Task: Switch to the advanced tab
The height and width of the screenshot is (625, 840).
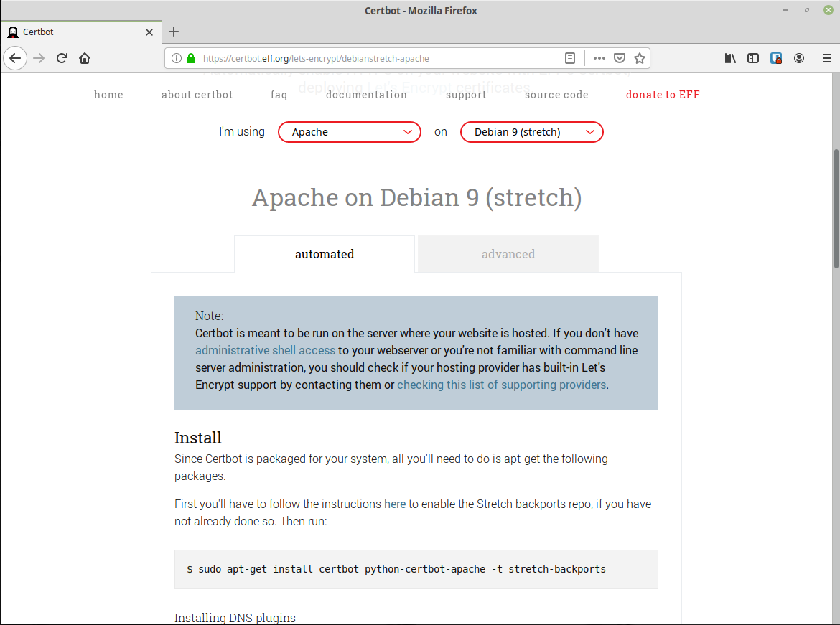Action: (x=508, y=254)
